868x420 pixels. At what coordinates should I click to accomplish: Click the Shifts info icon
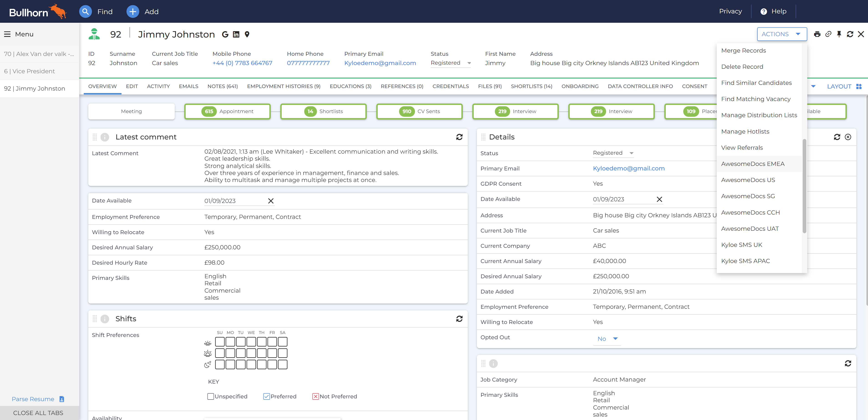click(105, 319)
